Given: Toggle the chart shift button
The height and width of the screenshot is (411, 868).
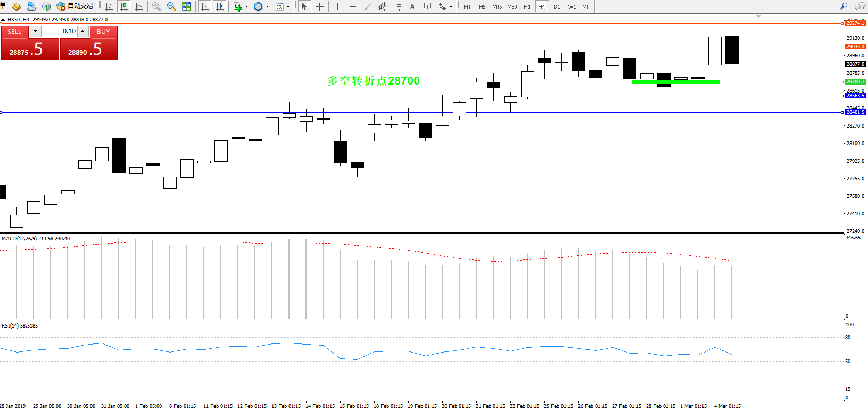Looking at the screenshot, I should click(x=220, y=6).
